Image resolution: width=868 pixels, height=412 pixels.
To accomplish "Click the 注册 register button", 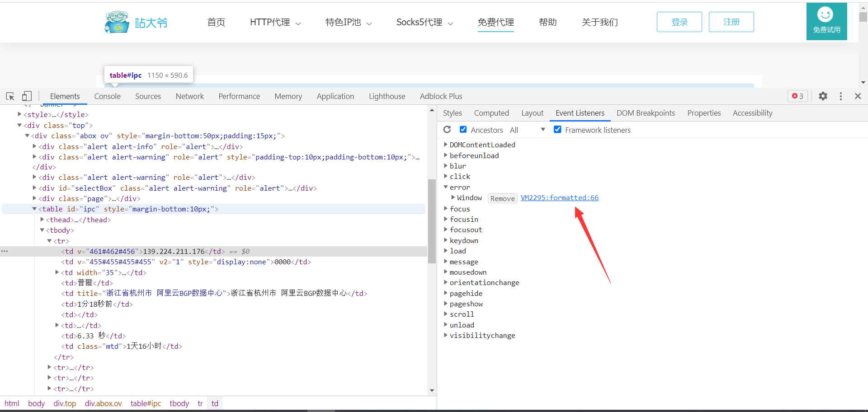I will pyautogui.click(x=731, y=22).
